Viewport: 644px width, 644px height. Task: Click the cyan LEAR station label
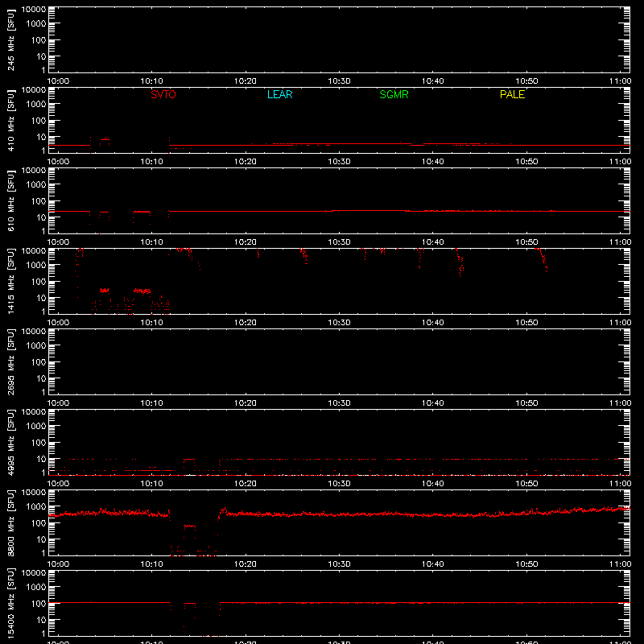coord(279,94)
